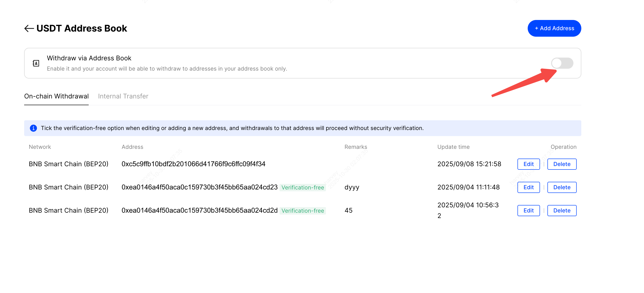This screenshot has width=644, height=293.
Task: Open the Internal Transfer tab
Action: point(123,96)
